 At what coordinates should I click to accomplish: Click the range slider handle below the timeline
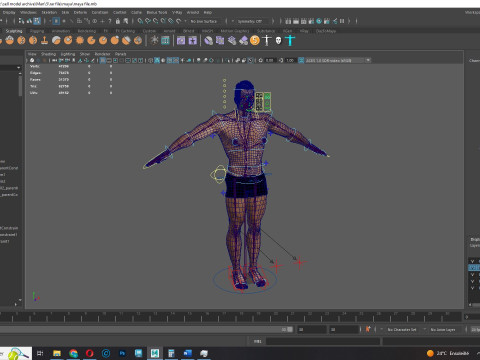click(x=290, y=329)
